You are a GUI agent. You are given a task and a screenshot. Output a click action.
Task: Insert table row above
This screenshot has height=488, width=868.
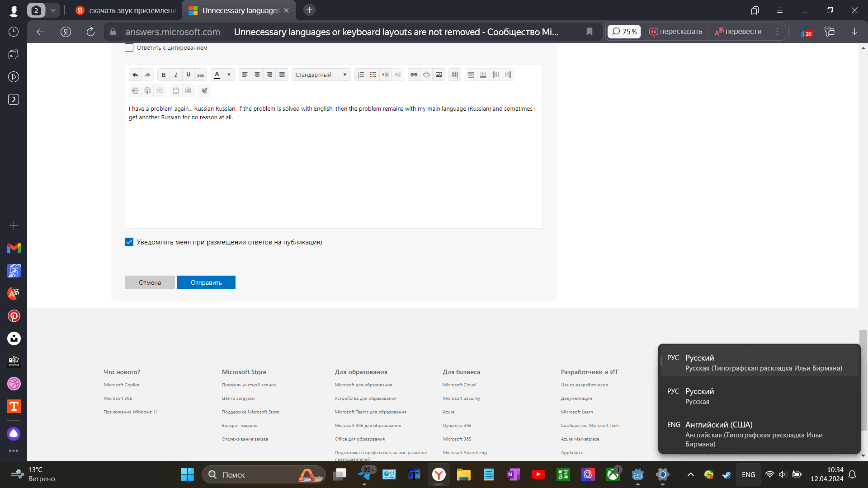[471, 75]
